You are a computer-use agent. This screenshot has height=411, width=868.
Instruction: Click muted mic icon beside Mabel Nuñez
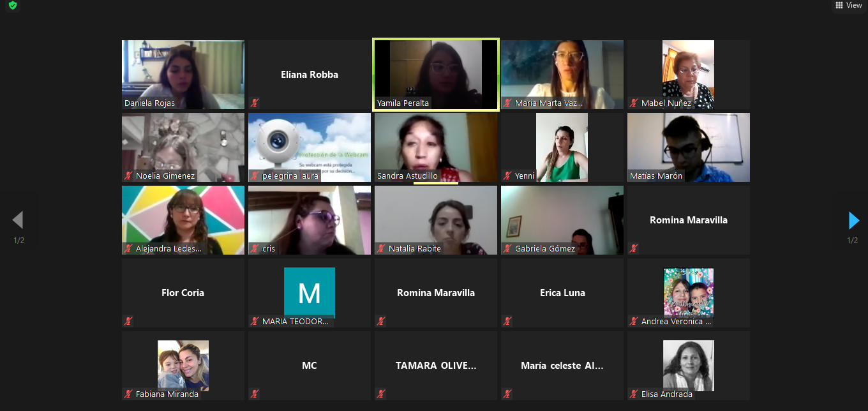point(634,103)
